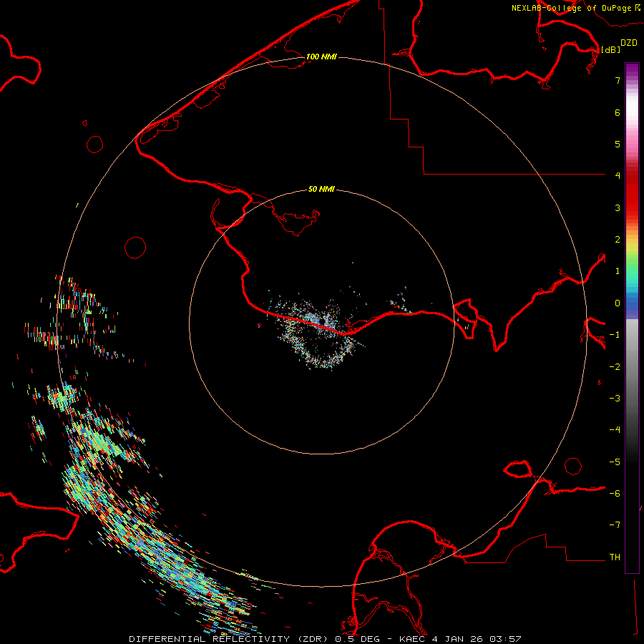Click the -2 dB scale value
Viewport: 644px width, 644px height.
(615, 367)
